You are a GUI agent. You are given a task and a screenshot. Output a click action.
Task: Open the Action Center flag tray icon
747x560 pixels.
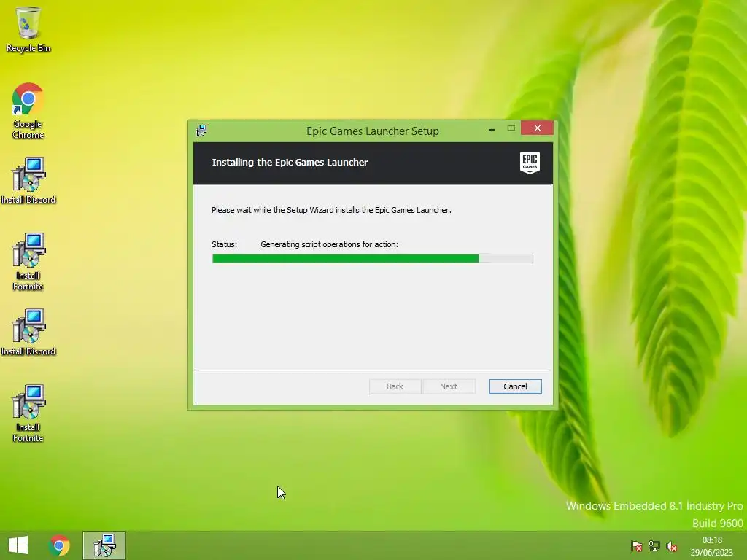click(x=636, y=546)
